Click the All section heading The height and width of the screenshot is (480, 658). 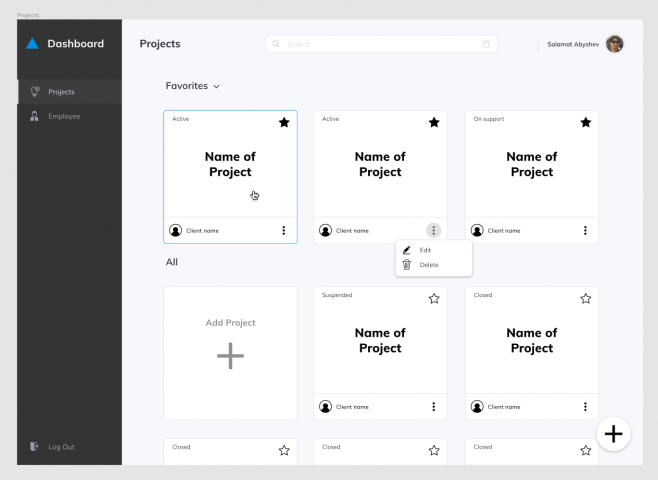coord(172,262)
